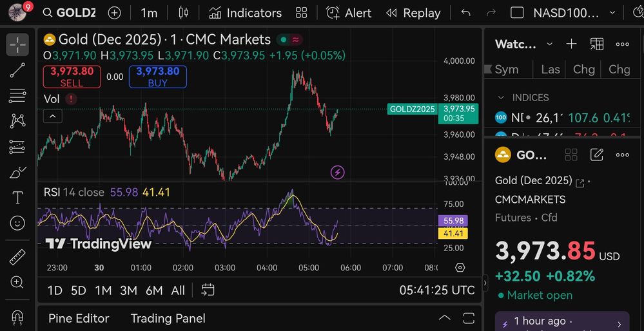Click the Vol indicator error warning
The image size is (644, 331).
tap(71, 99)
